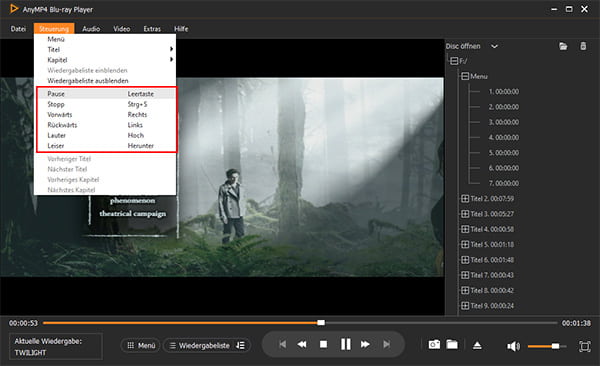Expand Titel 7 00:00:43 node

point(465,275)
